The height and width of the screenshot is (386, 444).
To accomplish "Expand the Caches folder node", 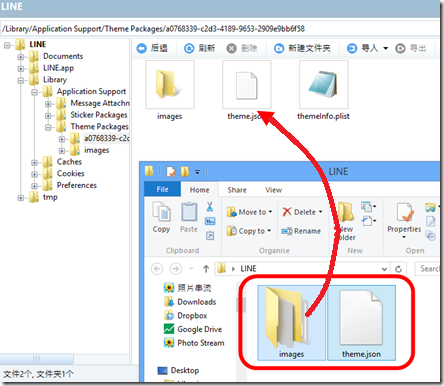I will [x=35, y=163].
